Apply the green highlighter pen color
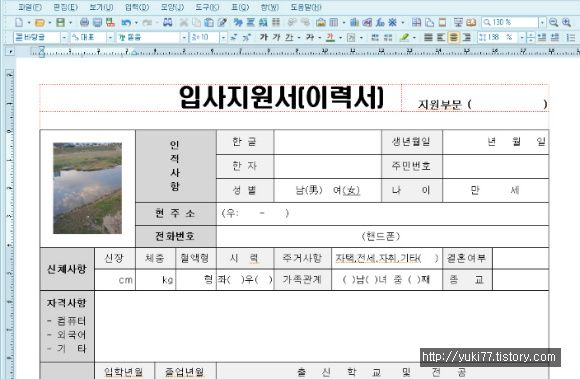The image size is (580, 379). click(404, 37)
